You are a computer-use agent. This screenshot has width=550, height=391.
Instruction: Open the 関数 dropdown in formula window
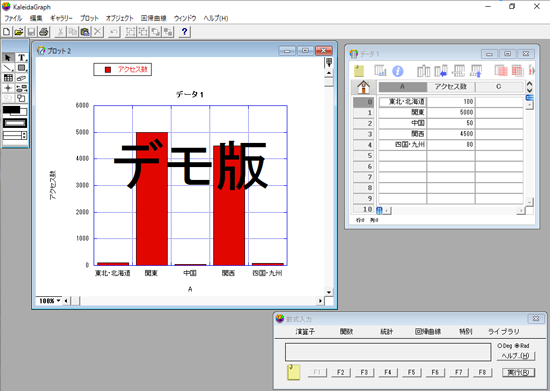tap(346, 331)
